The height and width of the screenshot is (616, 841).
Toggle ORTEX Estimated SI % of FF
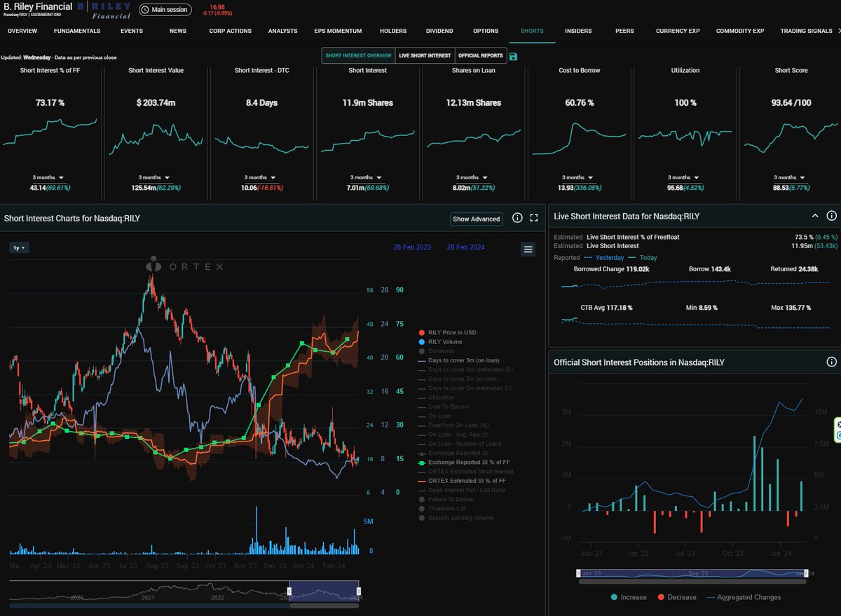[462, 481]
